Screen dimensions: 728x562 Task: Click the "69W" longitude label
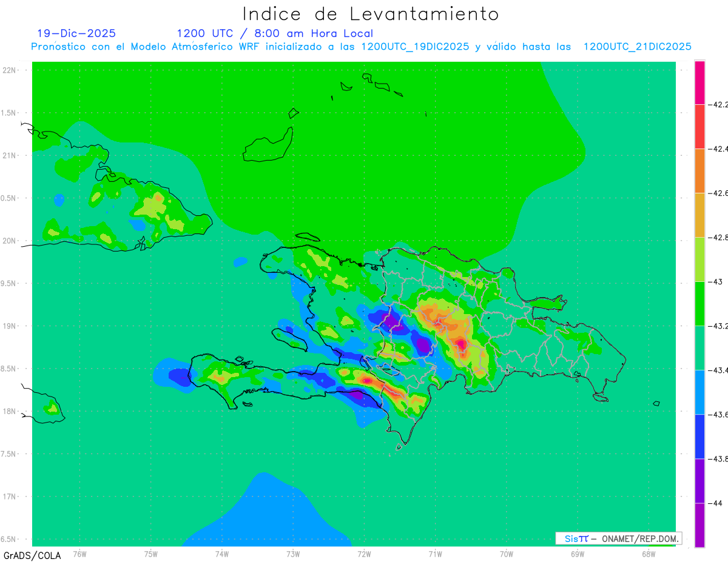(578, 553)
